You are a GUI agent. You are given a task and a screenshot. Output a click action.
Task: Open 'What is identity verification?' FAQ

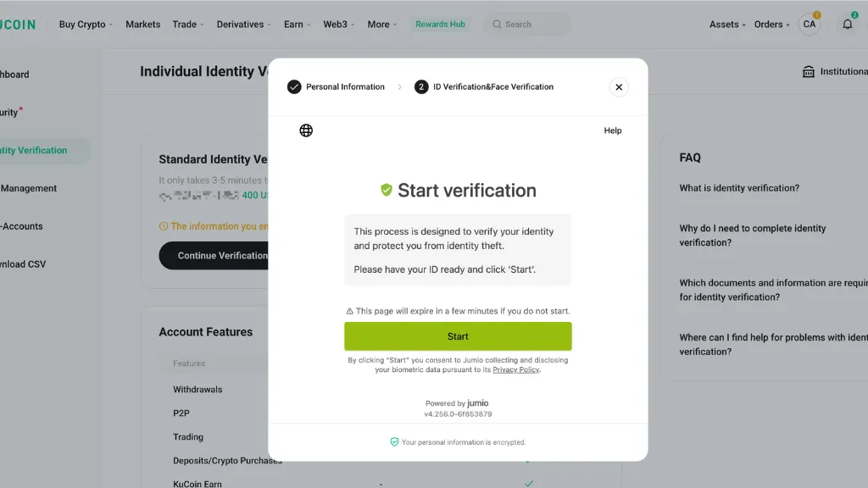(739, 188)
